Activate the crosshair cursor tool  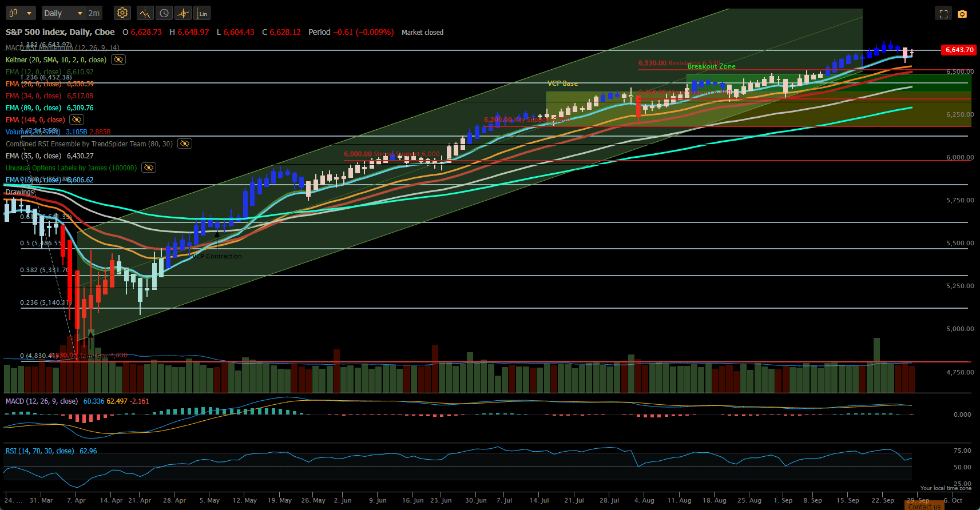click(183, 13)
